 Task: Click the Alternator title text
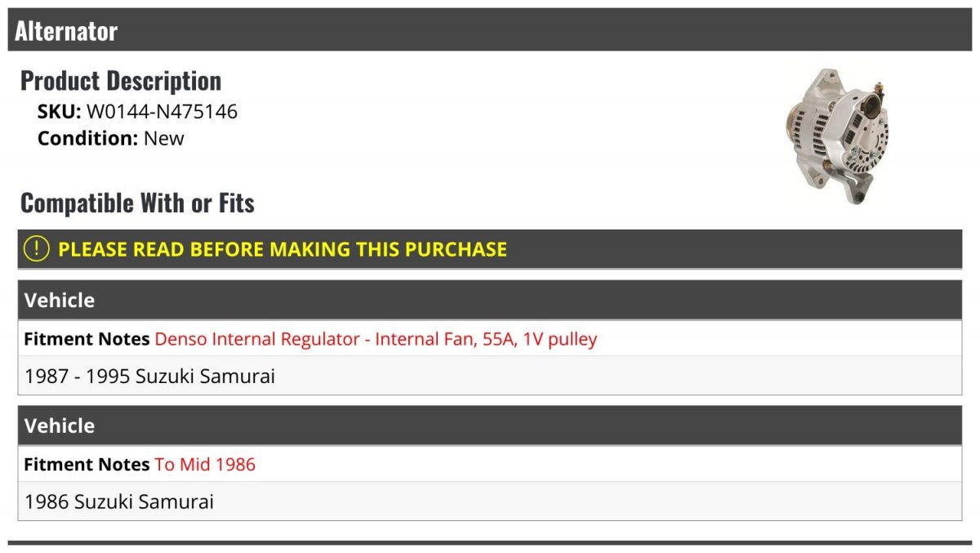click(x=66, y=31)
